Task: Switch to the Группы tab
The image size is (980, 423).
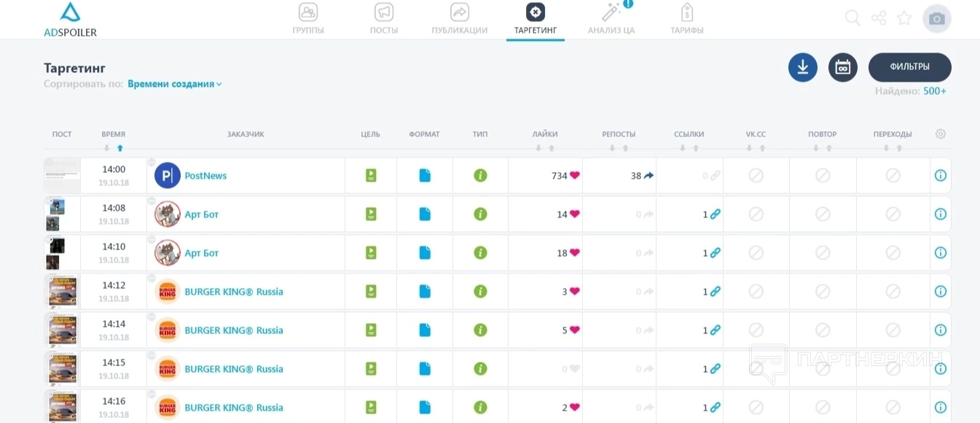Action: pos(308,20)
